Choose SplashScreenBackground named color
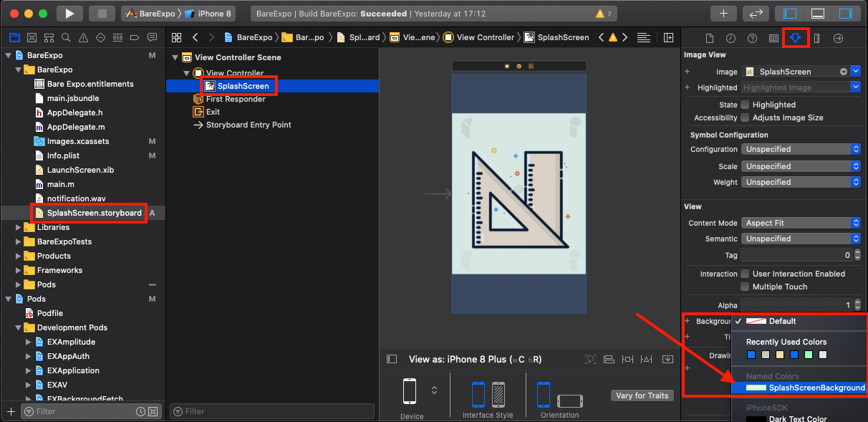 (x=800, y=388)
